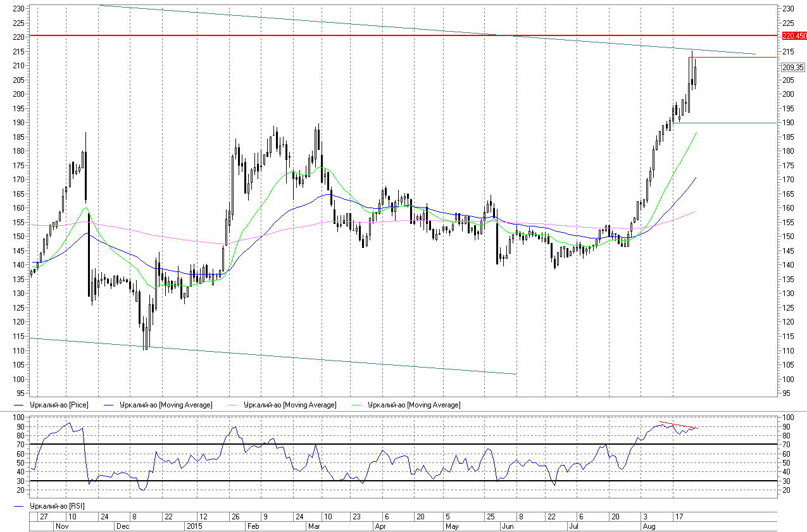Select the teal horizontal support line at 190

pos(728,123)
